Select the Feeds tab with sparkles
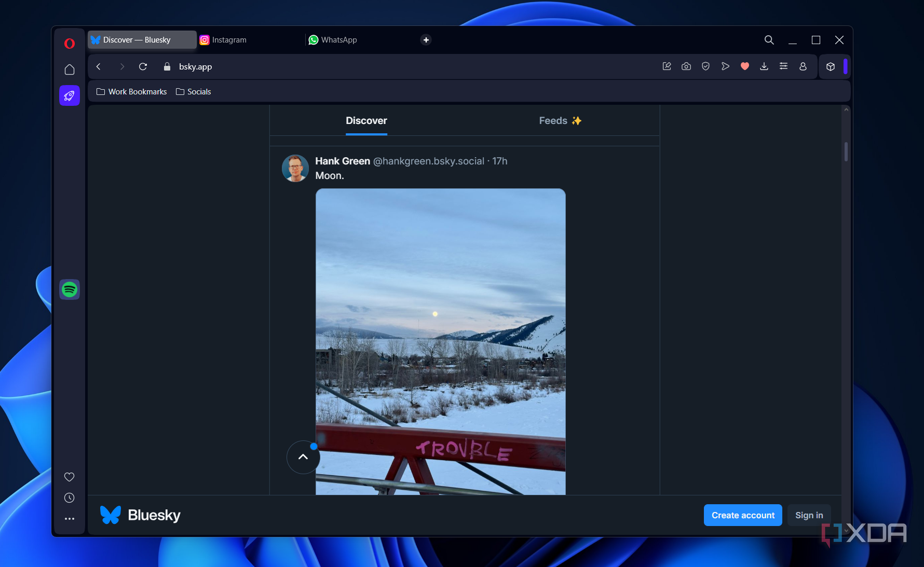This screenshot has width=924, height=567. 561,121
